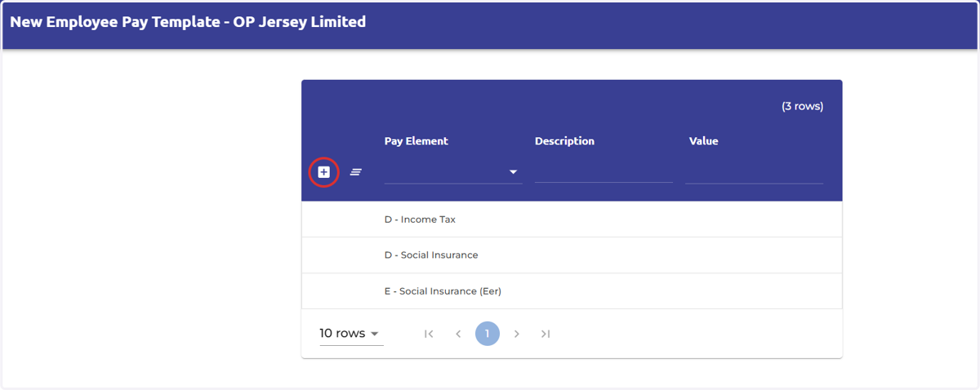Viewport: 980px width, 390px height.
Task: Toggle the filter lines icon
Action: (x=356, y=172)
